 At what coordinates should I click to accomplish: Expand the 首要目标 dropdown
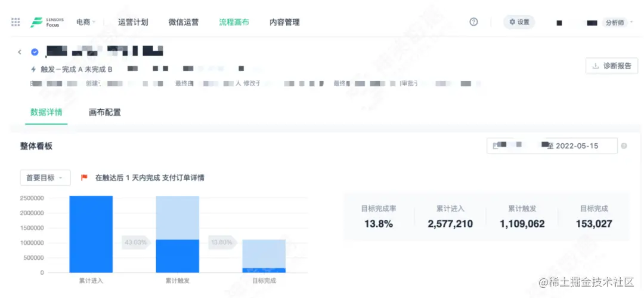(45, 178)
